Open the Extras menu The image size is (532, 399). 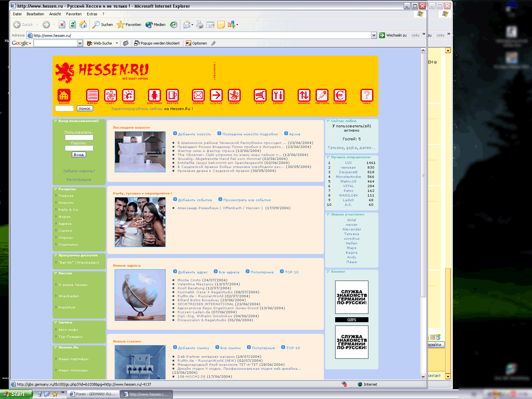click(x=92, y=14)
